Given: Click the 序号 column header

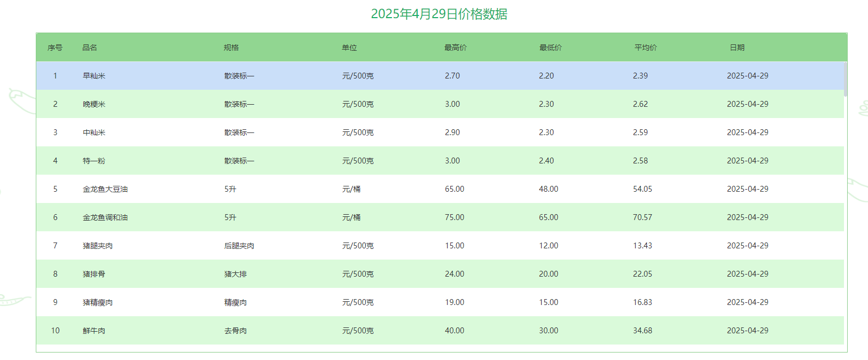Looking at the screenshot, I should tap(55, 48).
